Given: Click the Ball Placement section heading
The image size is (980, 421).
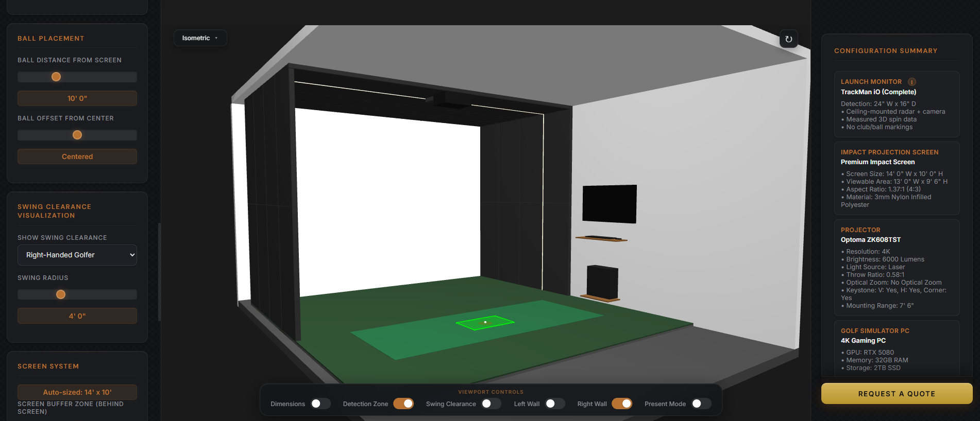Looking at the screenshot, I should tap(51, 39).
